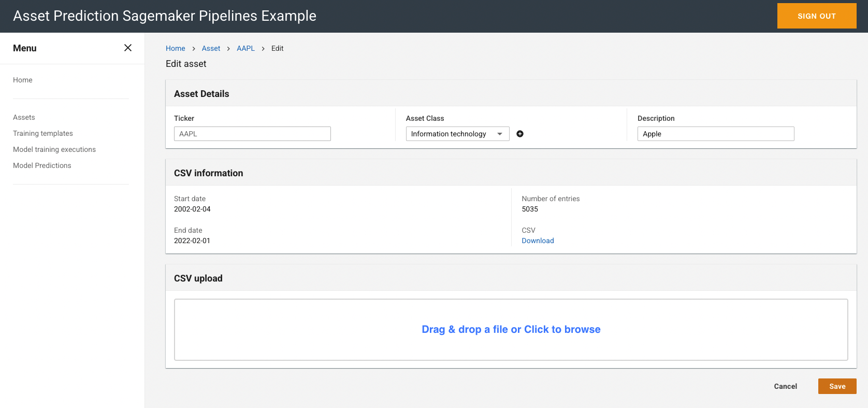
Task: Navigate to Asset breadcrumb link
Action: [x=211, y=48]
